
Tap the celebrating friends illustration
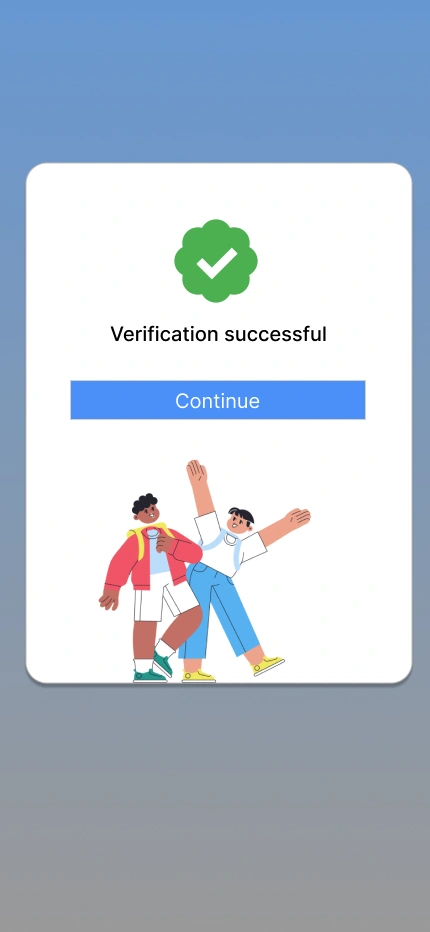point(205,571)
